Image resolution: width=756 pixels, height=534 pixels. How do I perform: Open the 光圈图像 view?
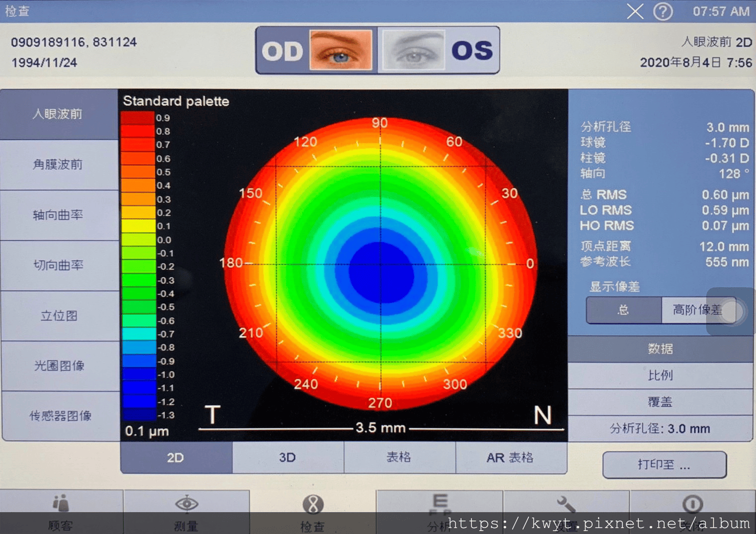[59, 366]
